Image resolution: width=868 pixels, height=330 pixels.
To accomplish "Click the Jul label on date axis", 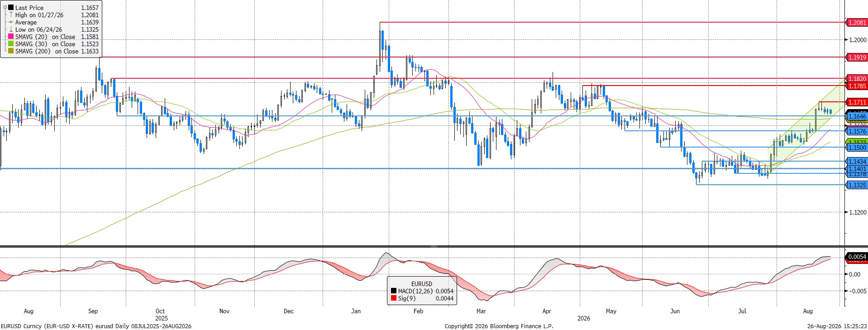I will point(742,311).
